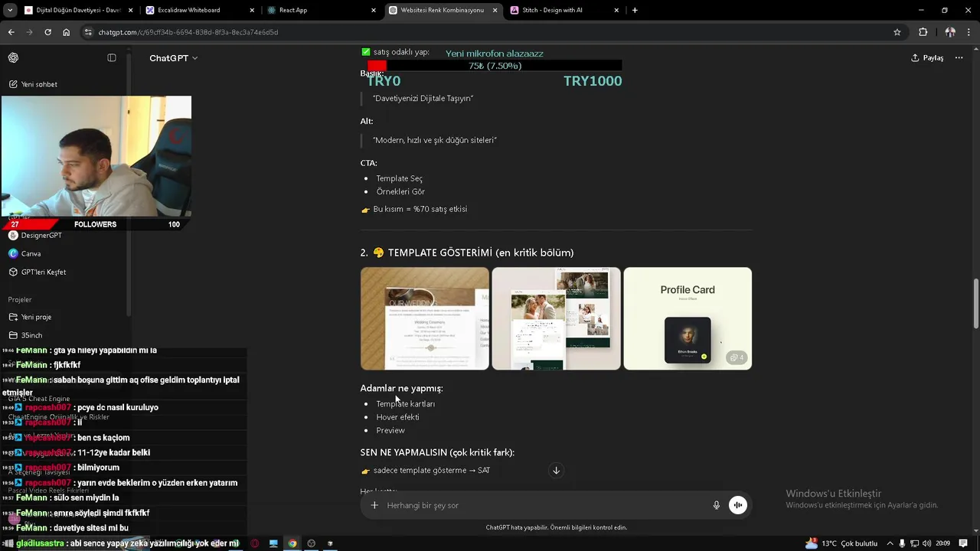Click the ChatGPT logo icon in sidebar
The height and width of the screenshot is (551, 980).
[x=13, y=58]
